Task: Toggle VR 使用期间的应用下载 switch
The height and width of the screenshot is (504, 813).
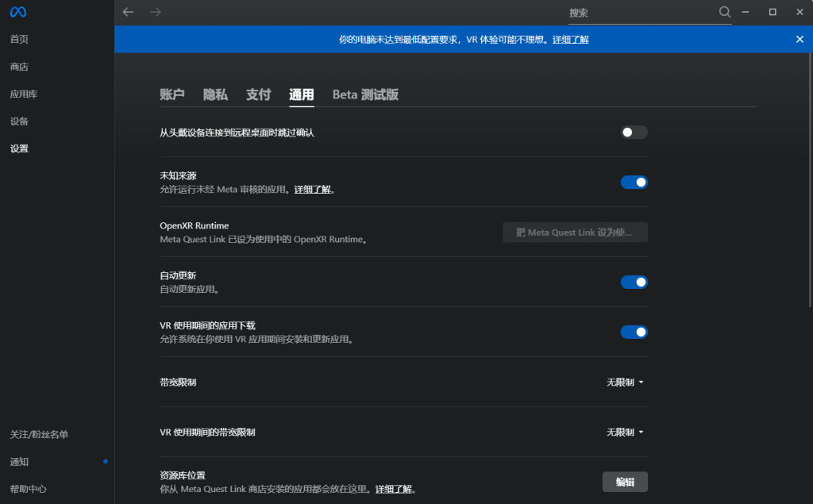Action: click(x=634, y=332)
